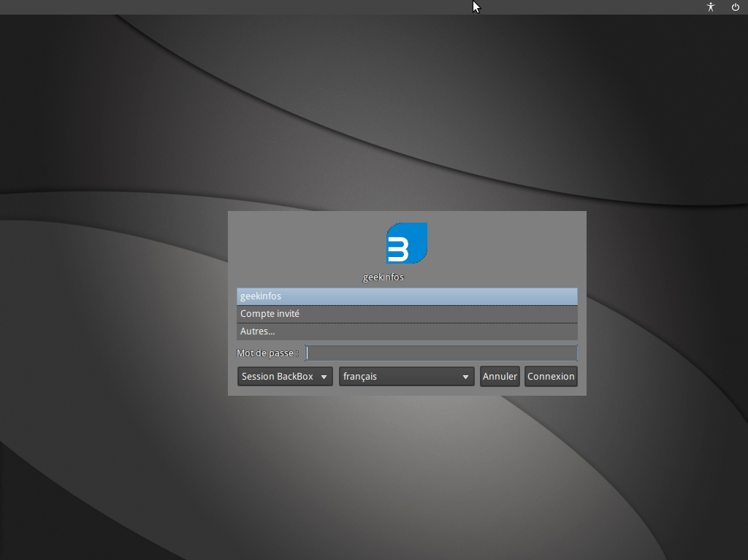
Task: Click arrow on français language selector
Action: pos(465,377)
